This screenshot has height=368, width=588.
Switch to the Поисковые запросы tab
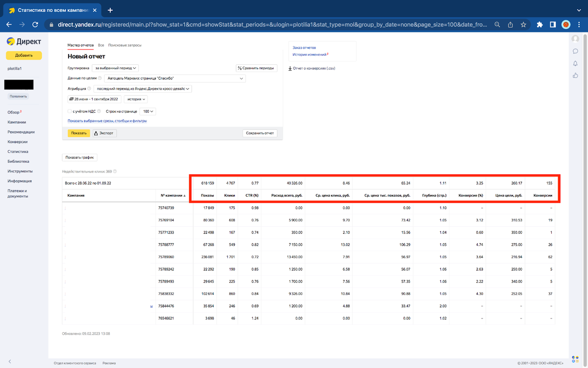coord(125,45)
